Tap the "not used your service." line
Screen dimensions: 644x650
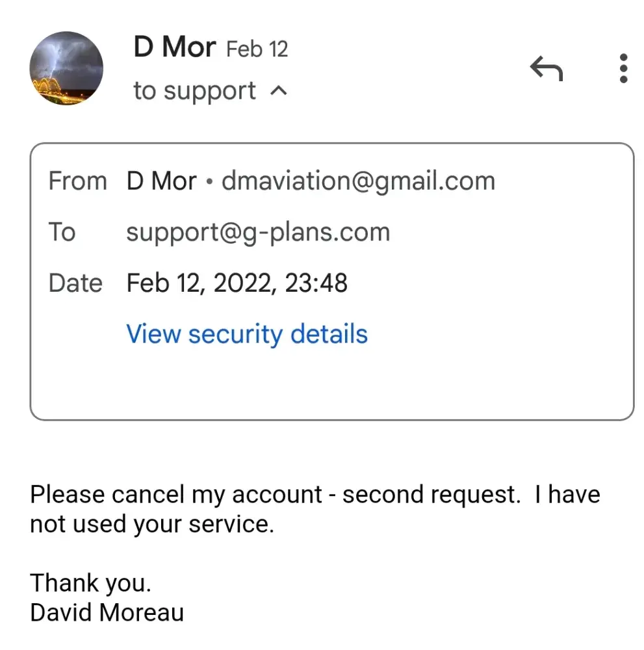coord(152,525)
